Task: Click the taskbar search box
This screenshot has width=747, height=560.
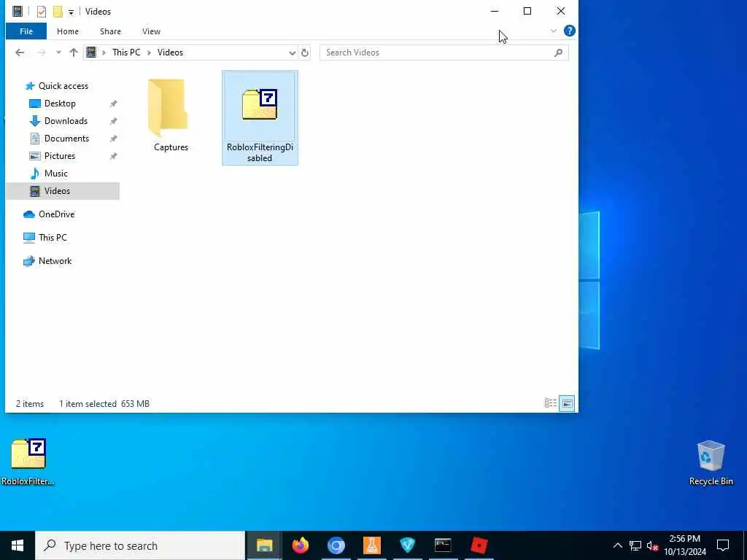Action: tap(140, 545)
